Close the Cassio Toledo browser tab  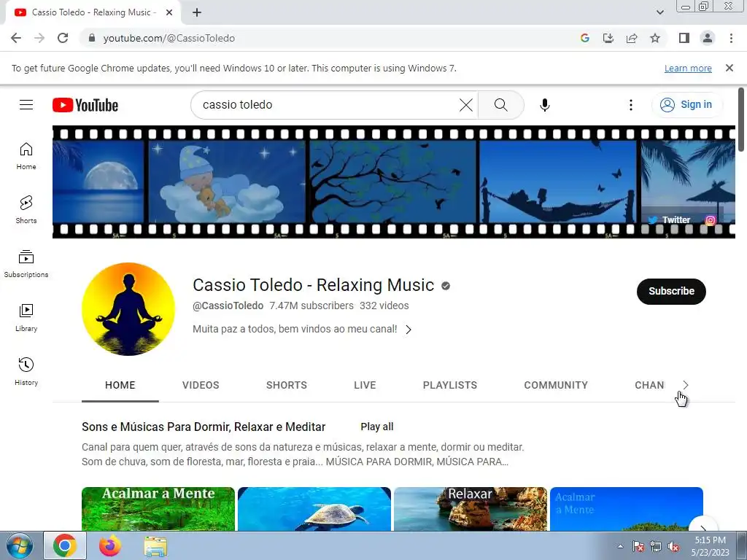click(x=169, y=13)
